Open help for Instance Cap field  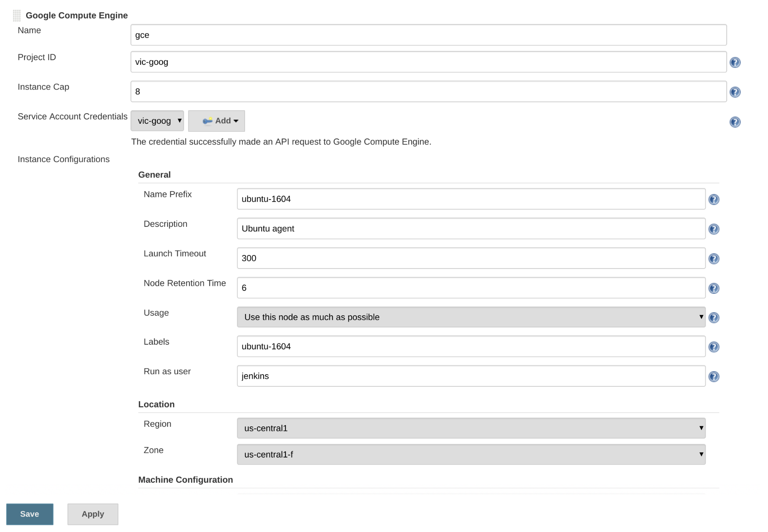click(x=735, y=92)
